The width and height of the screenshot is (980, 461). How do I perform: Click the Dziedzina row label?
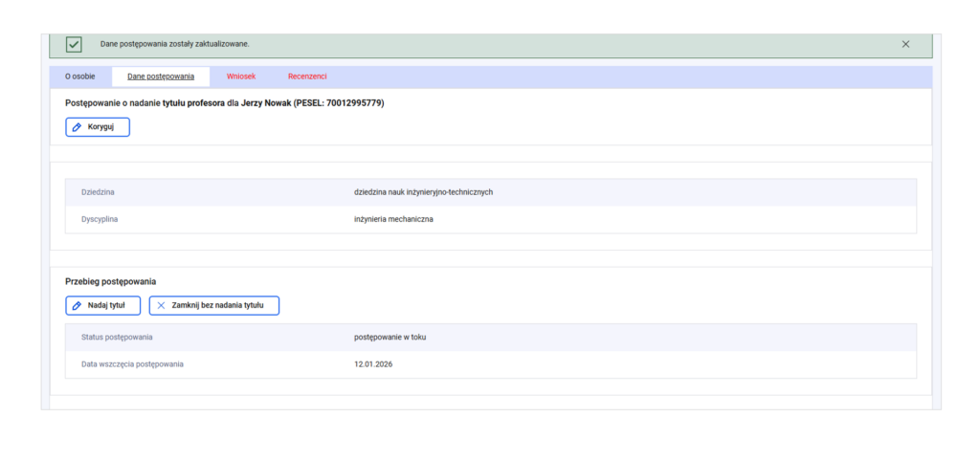point(99,192)
